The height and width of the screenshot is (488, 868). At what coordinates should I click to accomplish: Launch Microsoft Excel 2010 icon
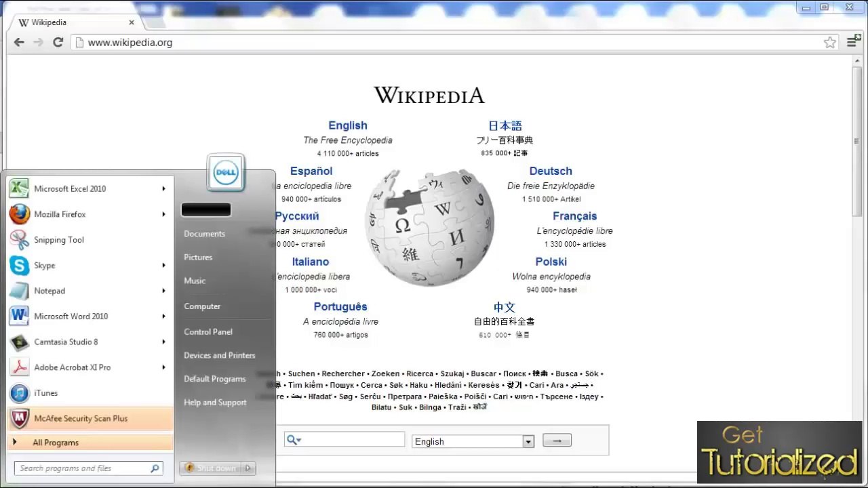pyautogui.click(x=19, y=188)
